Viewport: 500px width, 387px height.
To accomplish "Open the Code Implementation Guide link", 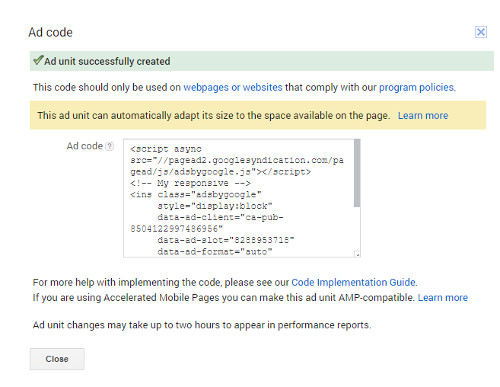I will [353, 282].
